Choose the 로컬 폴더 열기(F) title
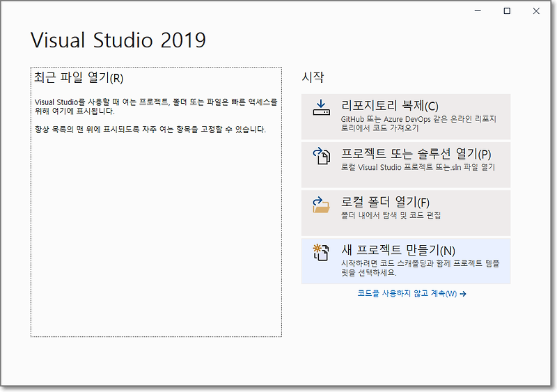Viewport: 557px width, 392px height. [x=385, y=202]
